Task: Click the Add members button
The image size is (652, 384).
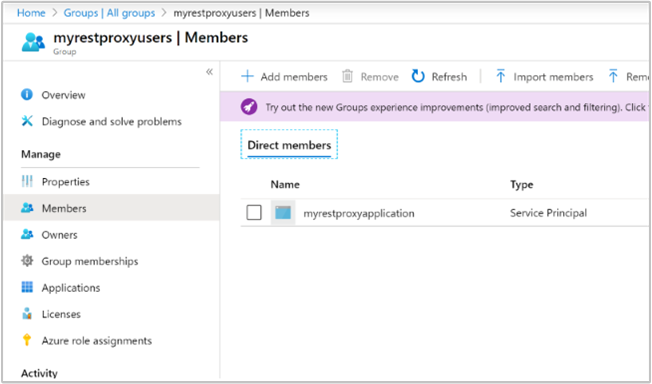Action: [x=284, y=77]
